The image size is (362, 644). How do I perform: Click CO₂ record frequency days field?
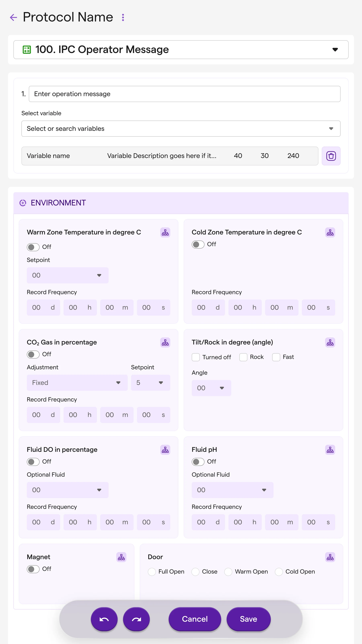coord(43,415)
